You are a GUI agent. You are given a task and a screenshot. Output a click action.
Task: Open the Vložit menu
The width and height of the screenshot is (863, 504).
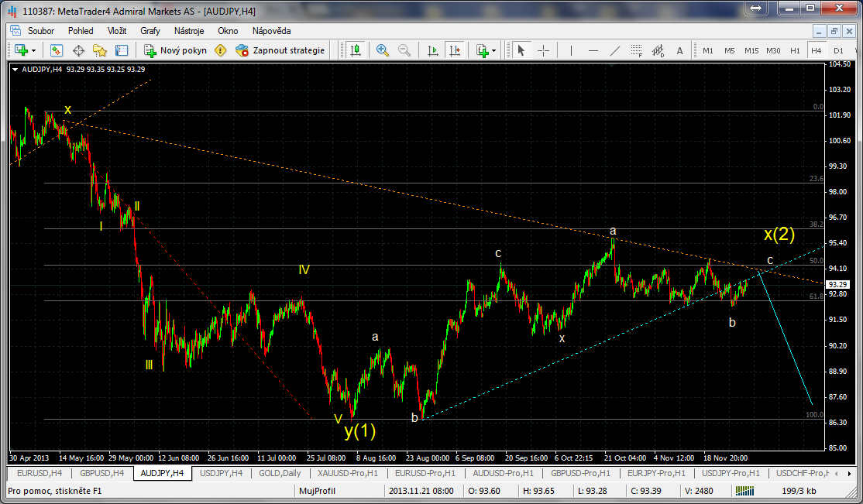[x=117, y=31]
